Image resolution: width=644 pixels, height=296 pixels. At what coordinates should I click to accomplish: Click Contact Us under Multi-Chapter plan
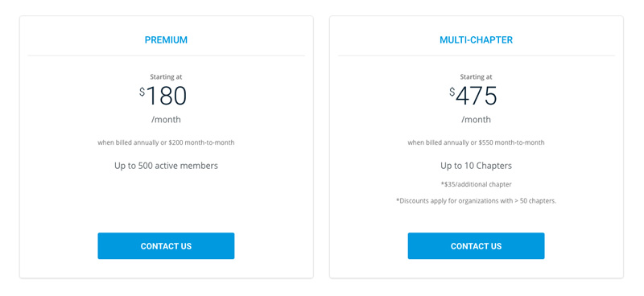[x=476, y=246]
